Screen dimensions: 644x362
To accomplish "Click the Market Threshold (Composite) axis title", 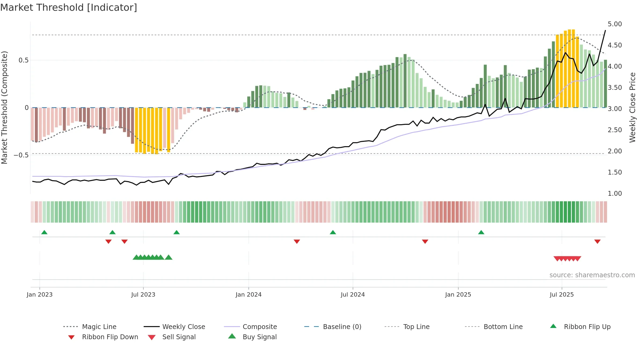I will (4, 108).
